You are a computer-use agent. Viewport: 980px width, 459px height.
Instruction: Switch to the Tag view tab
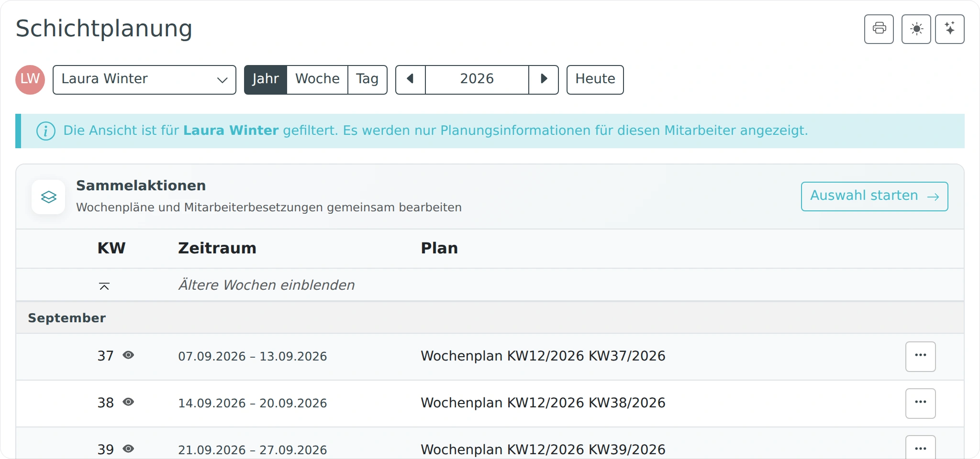(x=367, y=79)
